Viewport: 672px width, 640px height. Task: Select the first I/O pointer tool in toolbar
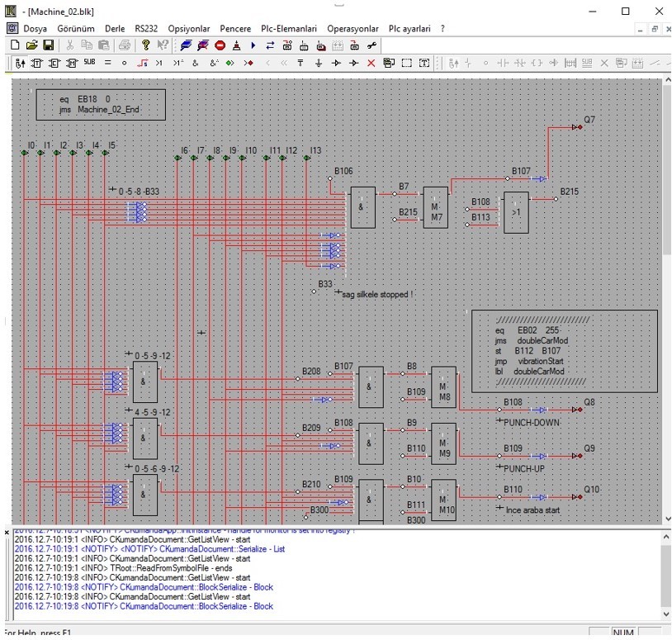20,63
